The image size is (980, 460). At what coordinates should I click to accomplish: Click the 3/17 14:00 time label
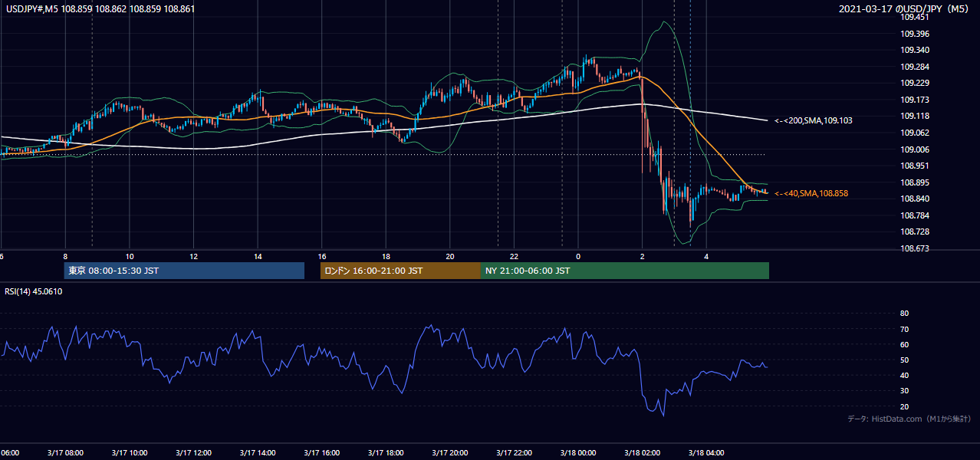258,453
